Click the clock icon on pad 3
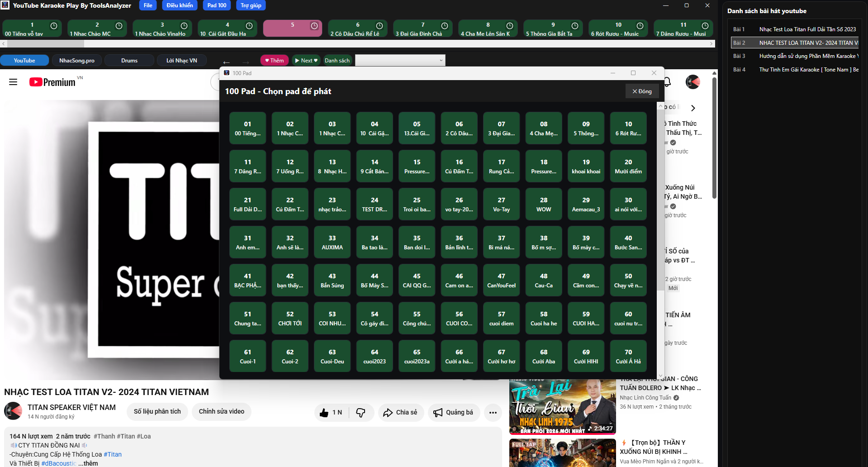Image resolution: width=868 pixels, height=467 pixels. tap(184, 26)
